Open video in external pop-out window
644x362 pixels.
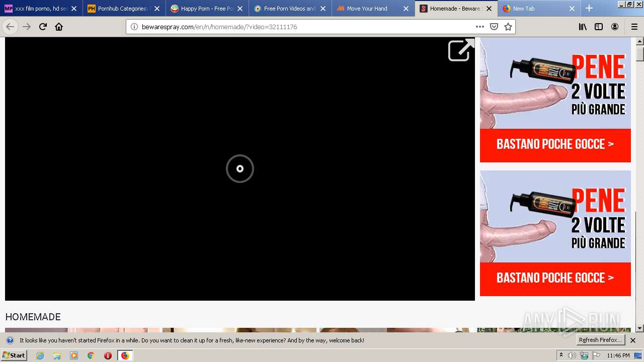(x=461, y=50)
